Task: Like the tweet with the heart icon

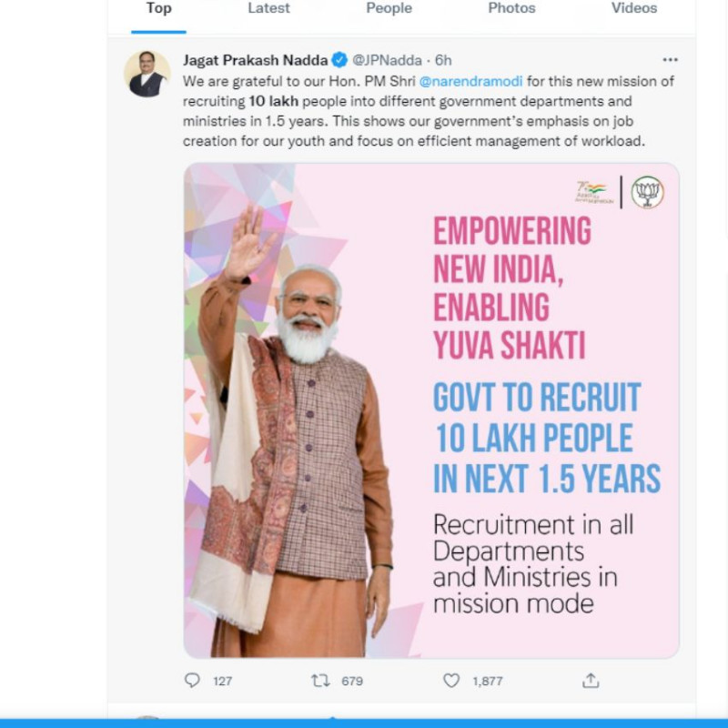Action: 451,680
